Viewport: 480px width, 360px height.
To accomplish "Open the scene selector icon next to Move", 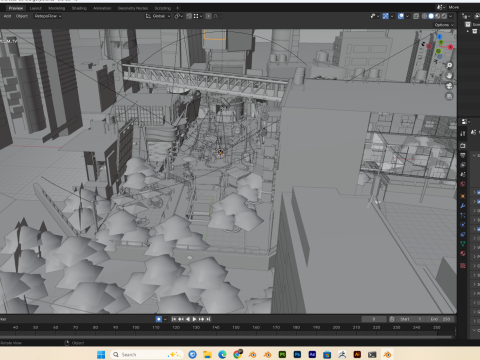I will [441, 7].
